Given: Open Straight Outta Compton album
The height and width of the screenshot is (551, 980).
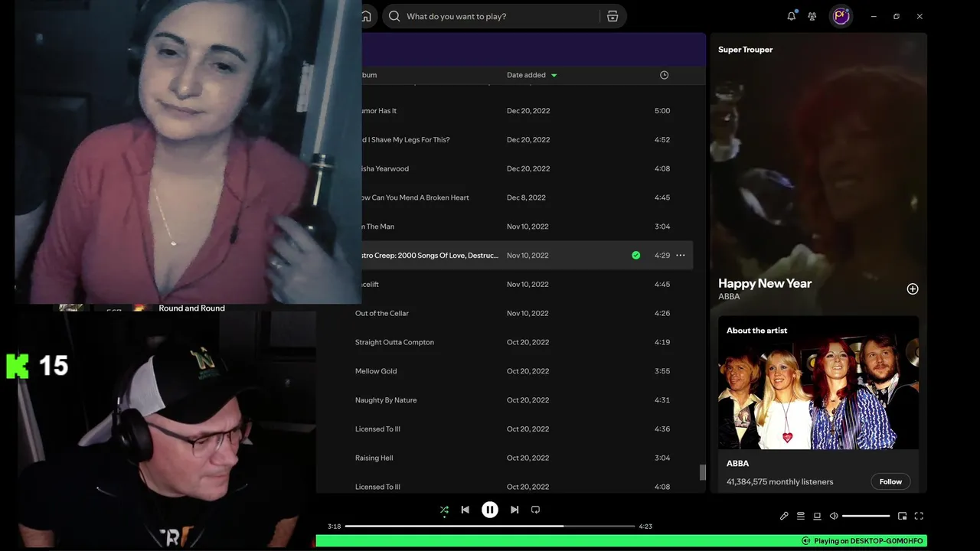Looking at the screenshot, I should [394, 342].
